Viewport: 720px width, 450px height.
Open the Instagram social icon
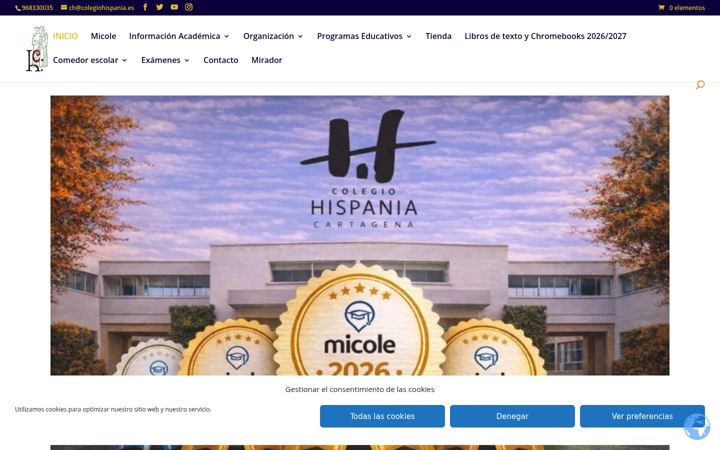point(189,7)
